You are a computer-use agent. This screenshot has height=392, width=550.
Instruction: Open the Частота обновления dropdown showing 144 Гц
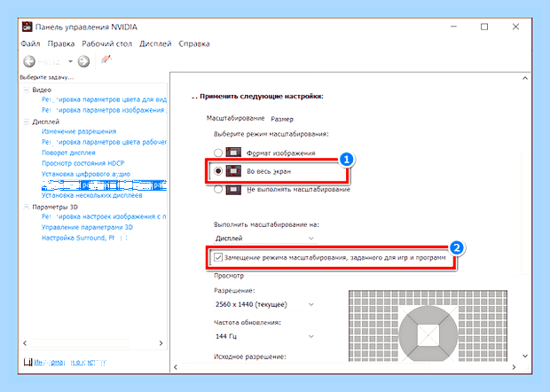point(265,336)
